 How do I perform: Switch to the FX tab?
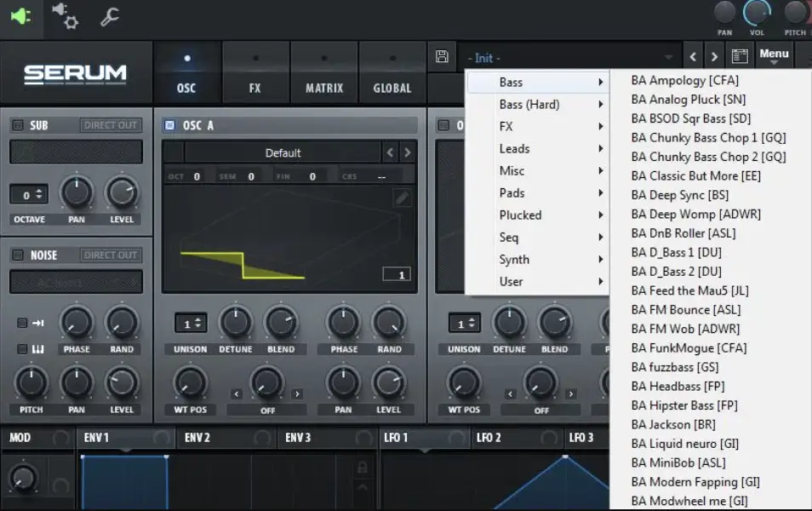pyautogui.click(x=255, y=76)
